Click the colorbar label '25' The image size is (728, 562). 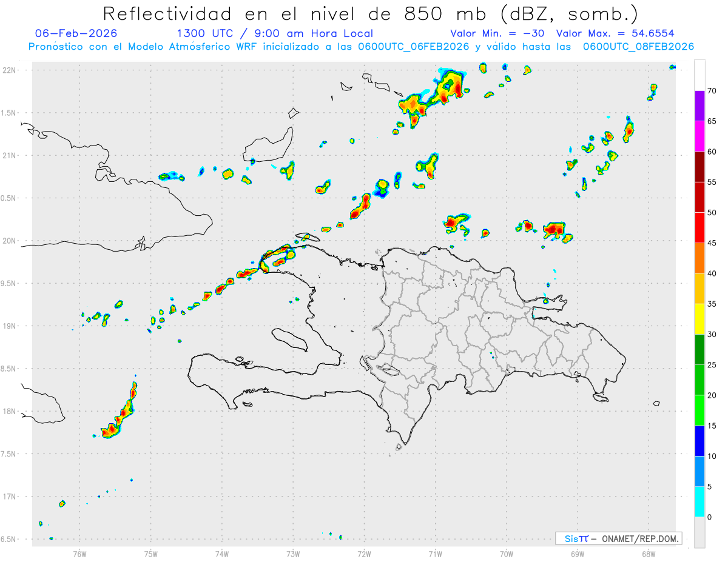click(712, 365)
